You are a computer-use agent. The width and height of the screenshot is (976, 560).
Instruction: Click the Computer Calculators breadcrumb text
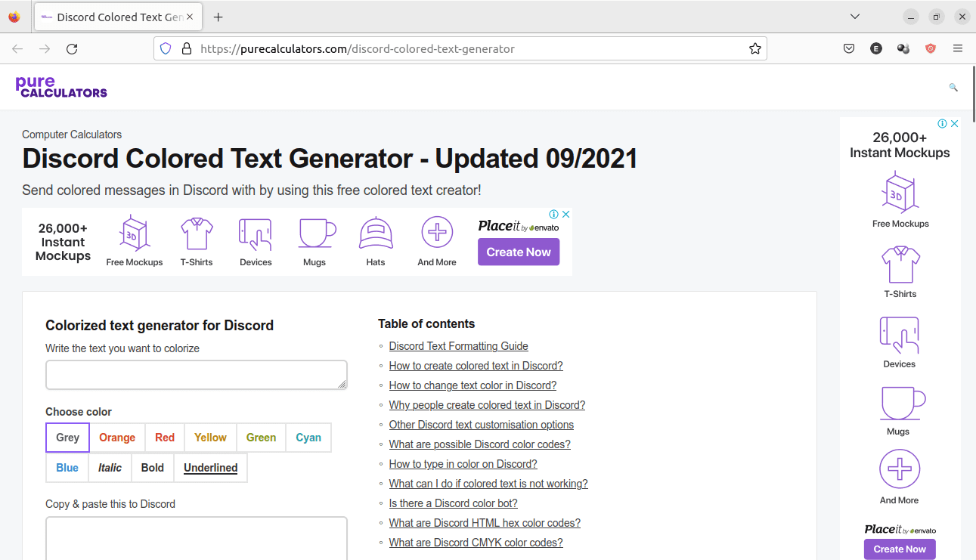point(72,135)
